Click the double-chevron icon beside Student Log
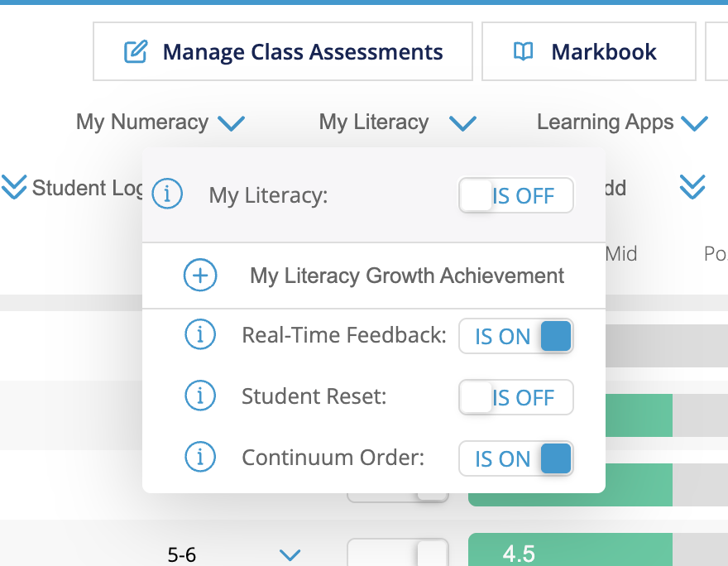The width and height of the screenshot is (728, 566). pos(14,188)
